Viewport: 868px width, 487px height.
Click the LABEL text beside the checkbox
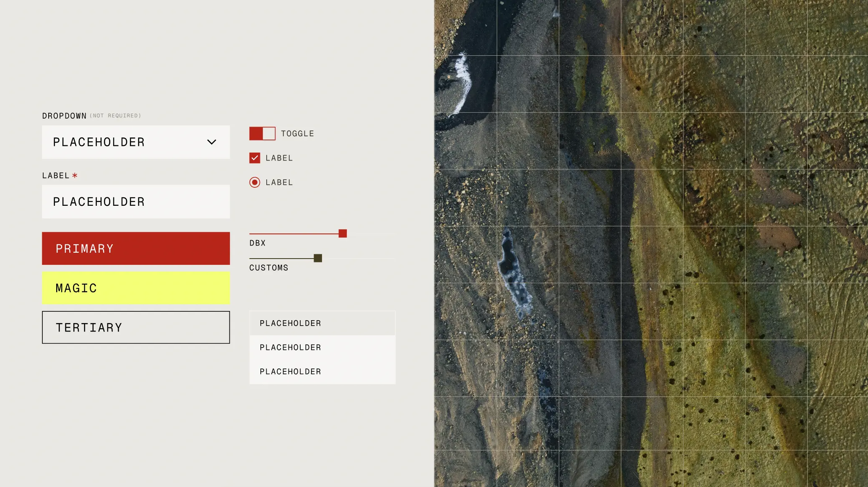coord(279,158)
